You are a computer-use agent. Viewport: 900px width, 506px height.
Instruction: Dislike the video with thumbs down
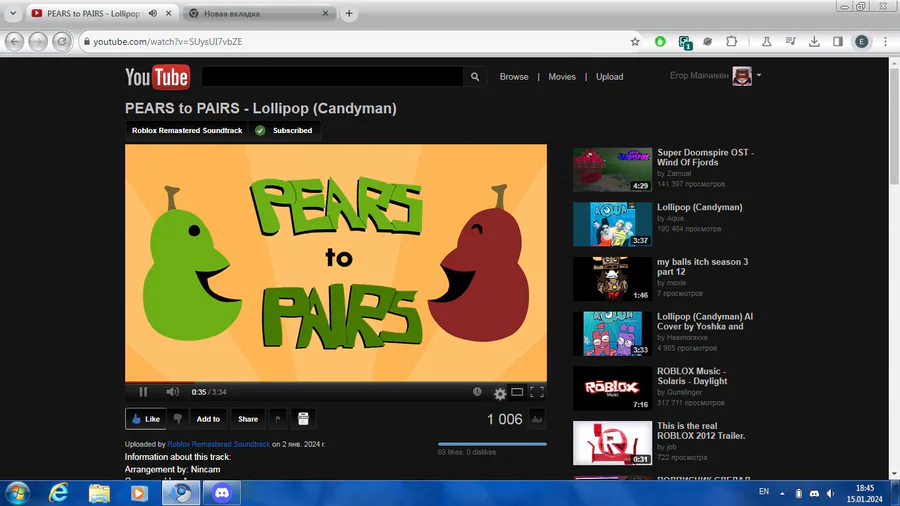pyautogui.click(x=178, y=419)
